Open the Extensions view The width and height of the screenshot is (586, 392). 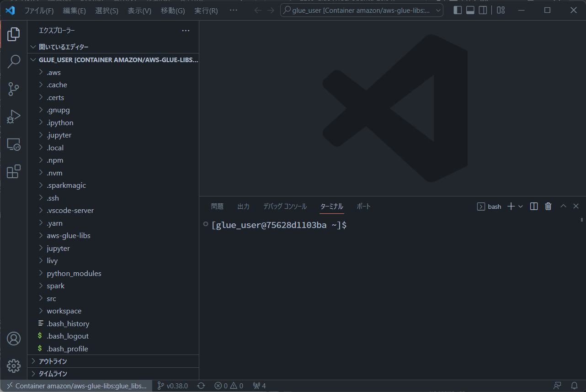point(14,172)
